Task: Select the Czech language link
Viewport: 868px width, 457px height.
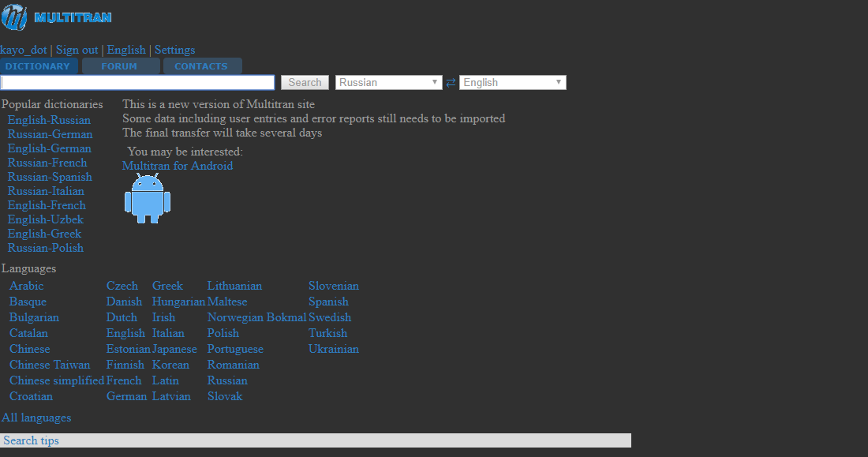Action: tap(122, 286)
